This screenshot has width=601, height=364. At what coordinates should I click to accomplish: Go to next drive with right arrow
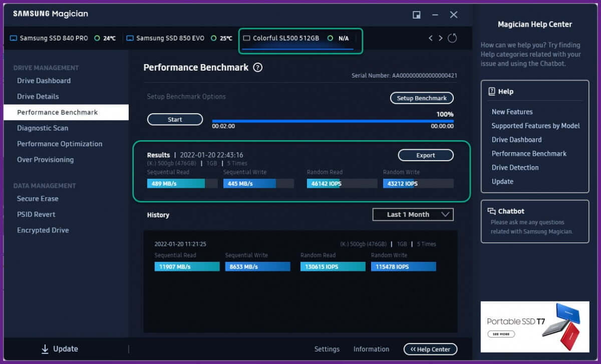click(441, 38)
